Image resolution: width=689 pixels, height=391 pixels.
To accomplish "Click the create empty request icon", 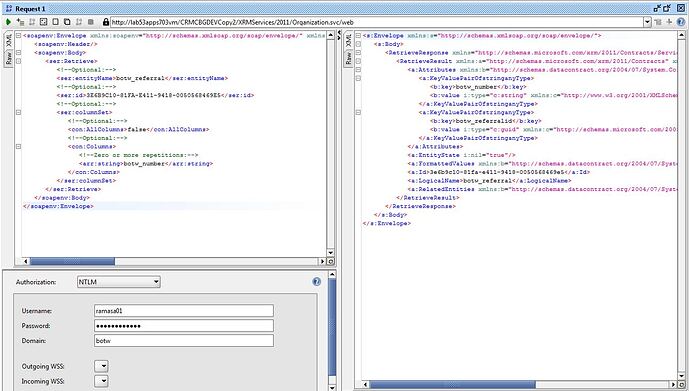I will [x=55, y=22].
